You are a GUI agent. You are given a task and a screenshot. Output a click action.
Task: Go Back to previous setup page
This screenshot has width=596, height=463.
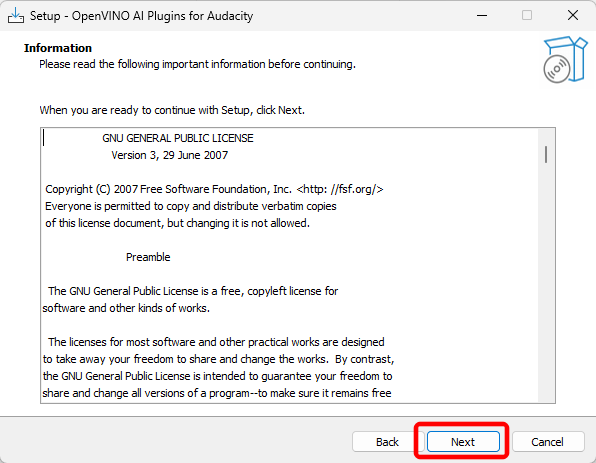click(387, 442)
